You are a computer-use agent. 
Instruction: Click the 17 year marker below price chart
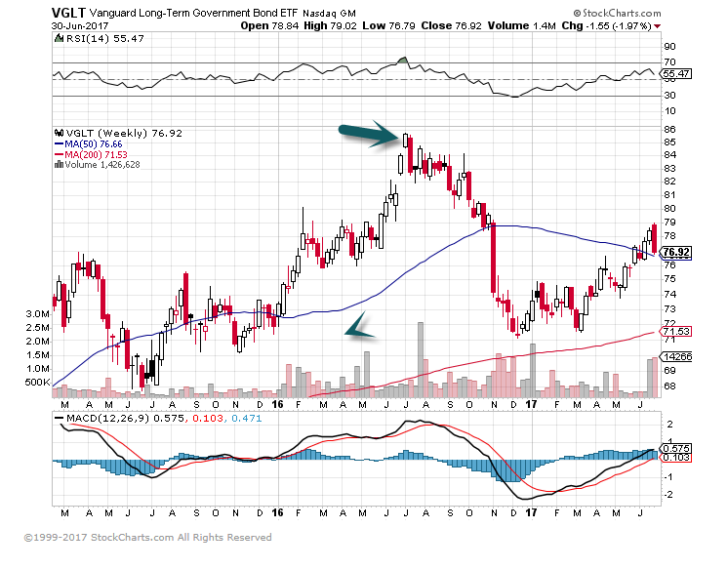531,405
